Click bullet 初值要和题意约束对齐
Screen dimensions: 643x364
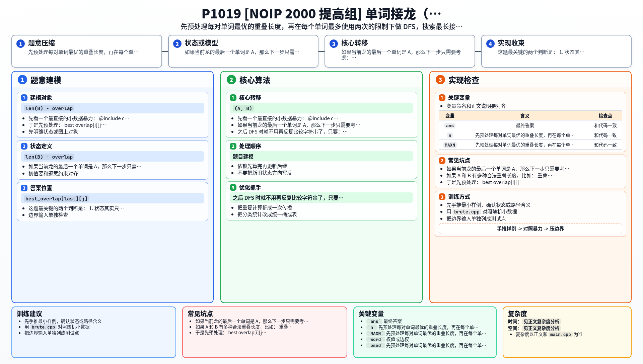53,174
